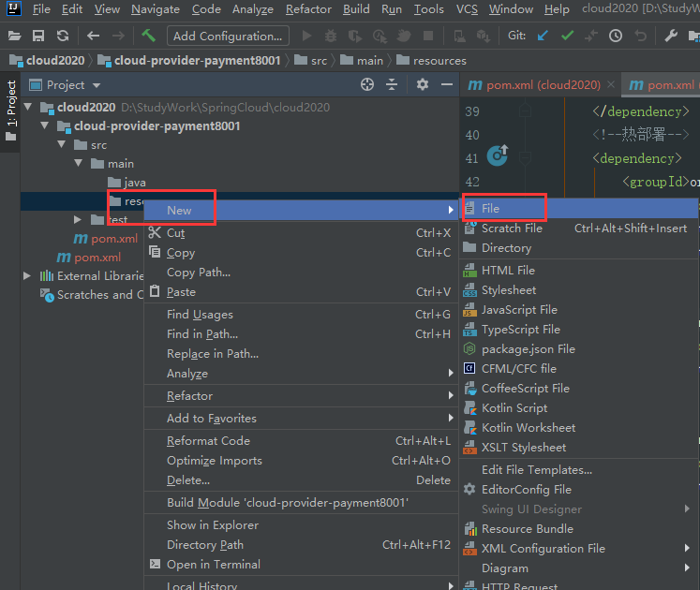
Task: Expand the External Libraries node
Action: pyautogui.click(x=27, y=276)
